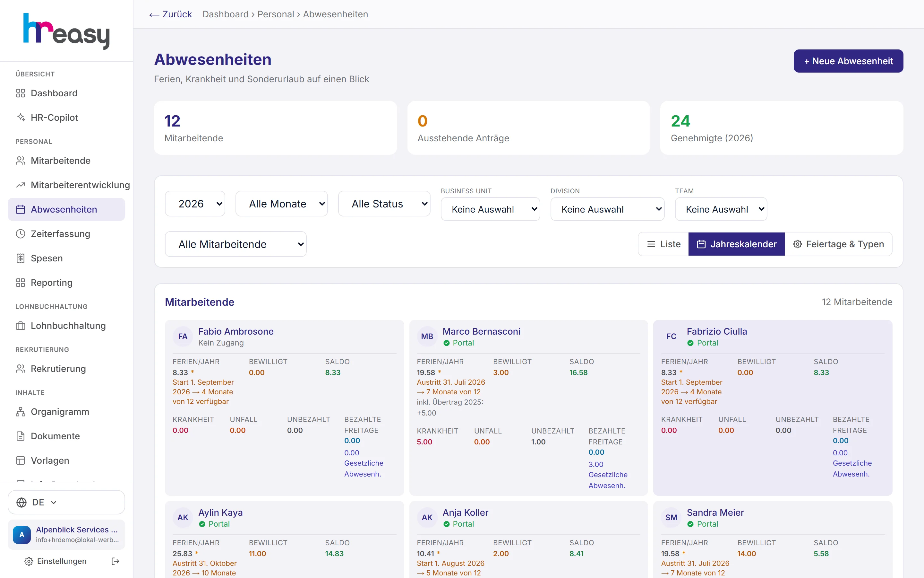Click the Dashboard breadcrumb link
The width and height of the screenshot is (924, 578).
point(225,14)
